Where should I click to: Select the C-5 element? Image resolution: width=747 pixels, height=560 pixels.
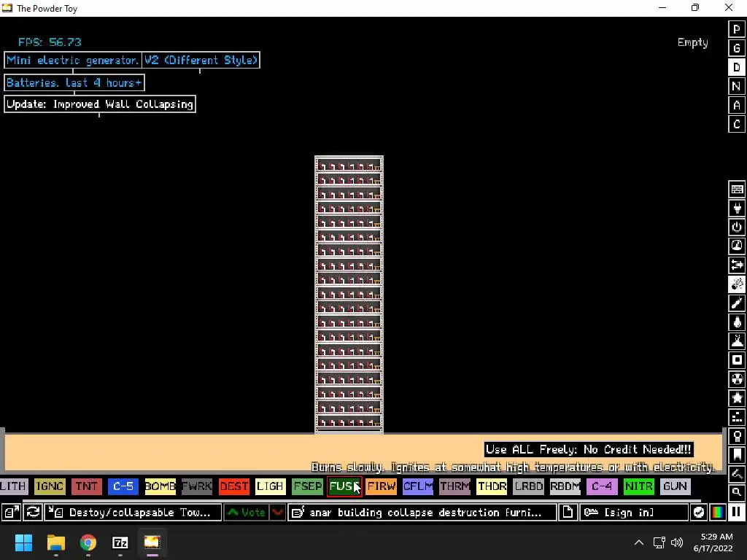pyautogui.click(x=123, y=486)
